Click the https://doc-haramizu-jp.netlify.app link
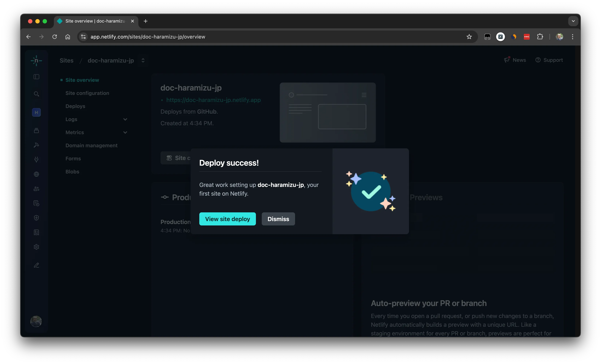 [x=213, y=99]
